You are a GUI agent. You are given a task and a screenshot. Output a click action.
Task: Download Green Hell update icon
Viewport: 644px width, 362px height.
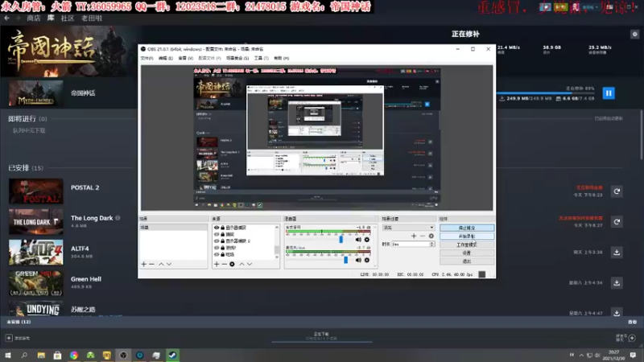tap(617, 283)
